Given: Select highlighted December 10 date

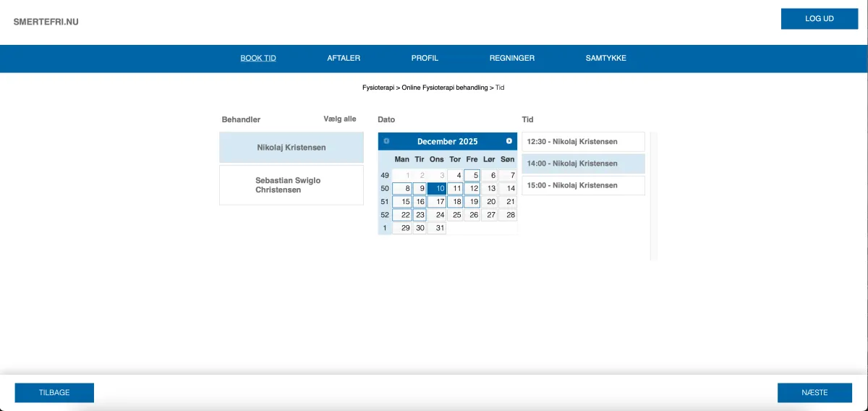Looking at the screenshot, I should 437,189.
